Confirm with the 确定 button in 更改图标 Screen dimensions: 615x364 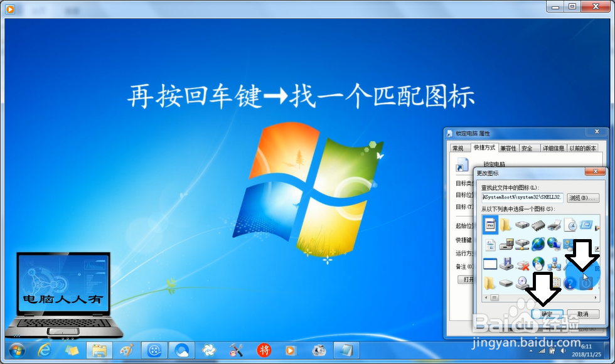tap(547, 314)
